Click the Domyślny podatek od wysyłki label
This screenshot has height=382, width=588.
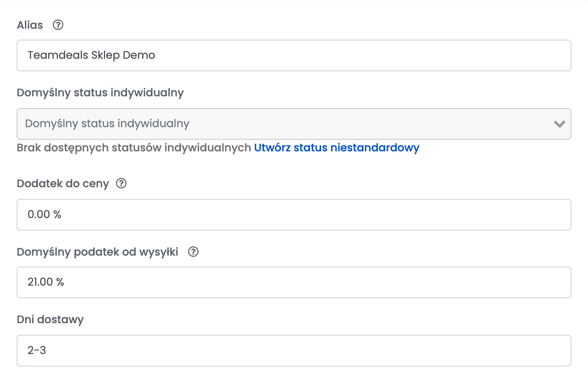tap(98, 252)
